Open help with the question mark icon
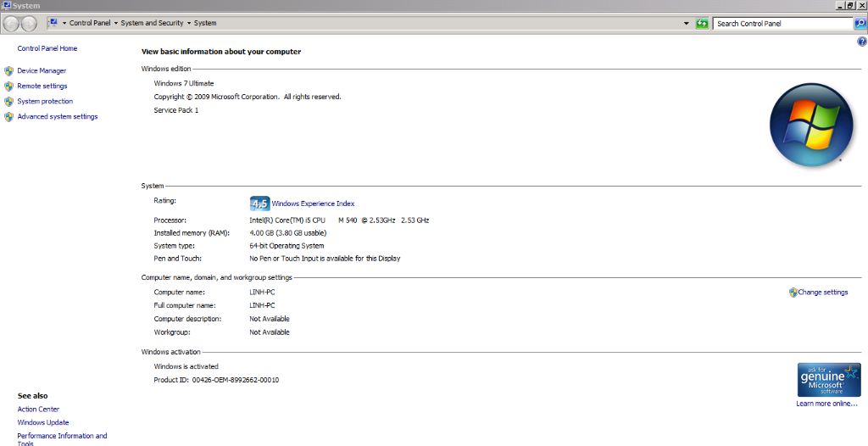Screen dimensions: 868x446 pos(861,42)
